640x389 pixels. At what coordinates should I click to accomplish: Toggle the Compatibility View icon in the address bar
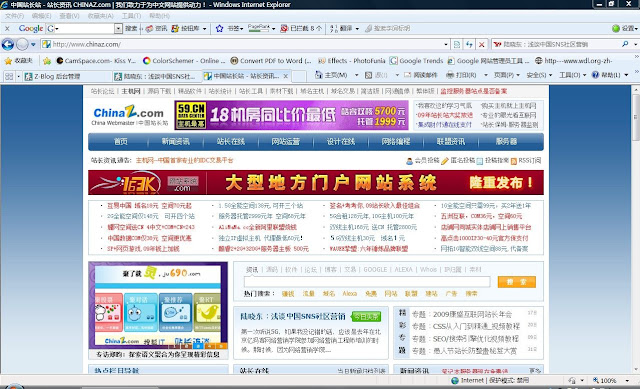pos(457,44)
